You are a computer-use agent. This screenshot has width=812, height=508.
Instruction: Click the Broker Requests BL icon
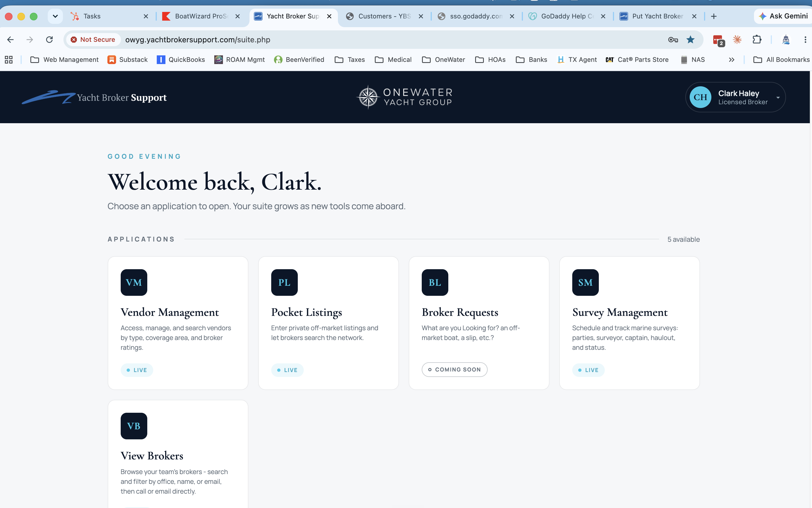[x=435, y=282]
